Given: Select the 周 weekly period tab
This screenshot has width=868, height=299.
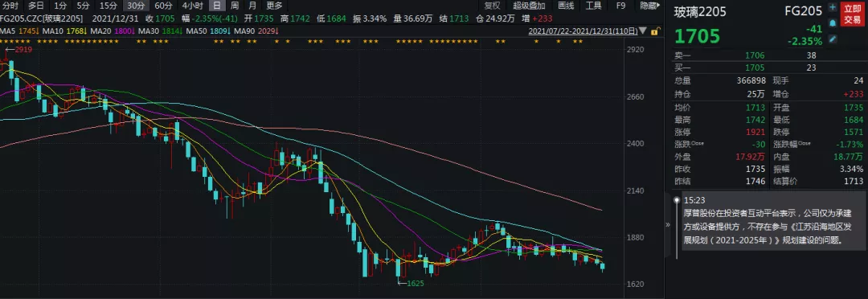Looking at the screenshot, I should 235,6.
